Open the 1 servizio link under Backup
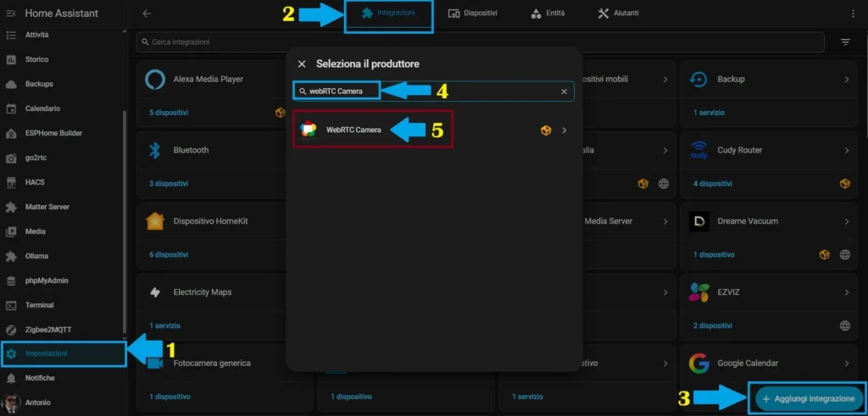 coord(709,113)
